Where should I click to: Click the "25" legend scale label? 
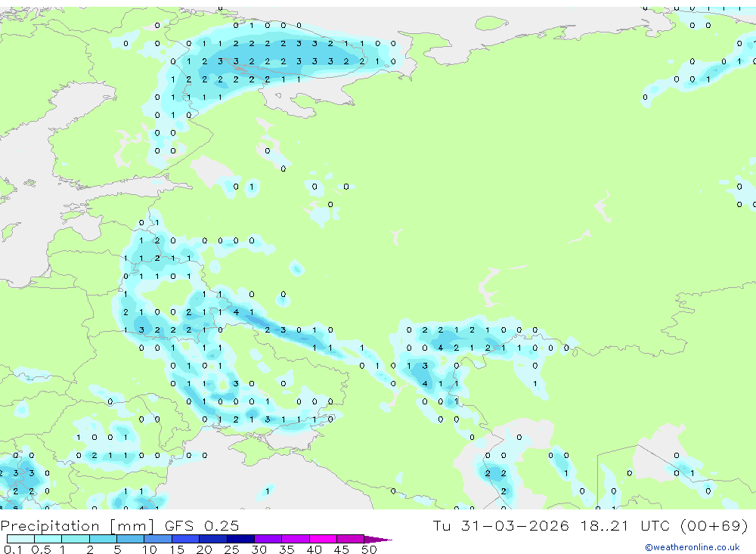[x=231, y=549]
